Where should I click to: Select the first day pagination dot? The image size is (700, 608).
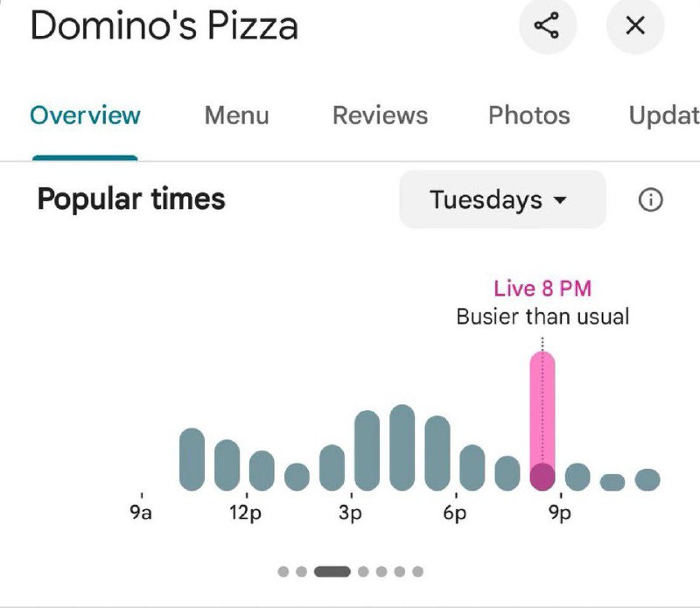click(x=283, y=571)
